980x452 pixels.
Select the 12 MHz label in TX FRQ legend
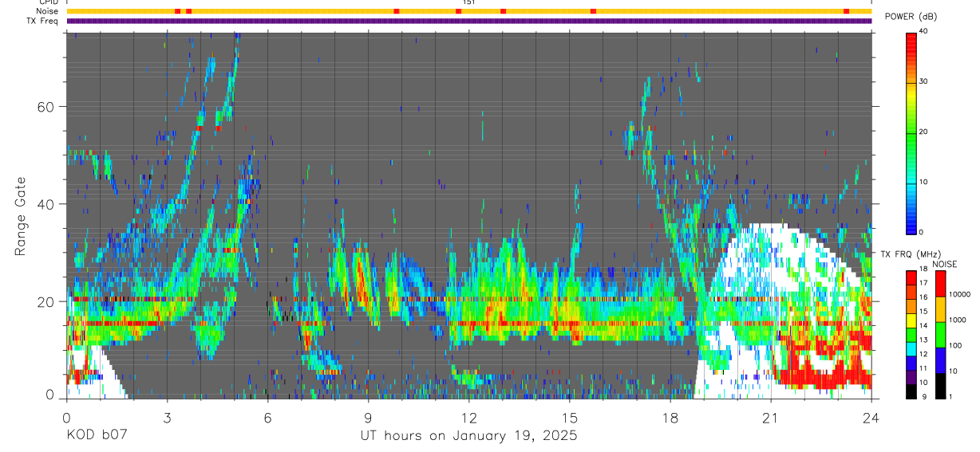click(x=923, y=353)
